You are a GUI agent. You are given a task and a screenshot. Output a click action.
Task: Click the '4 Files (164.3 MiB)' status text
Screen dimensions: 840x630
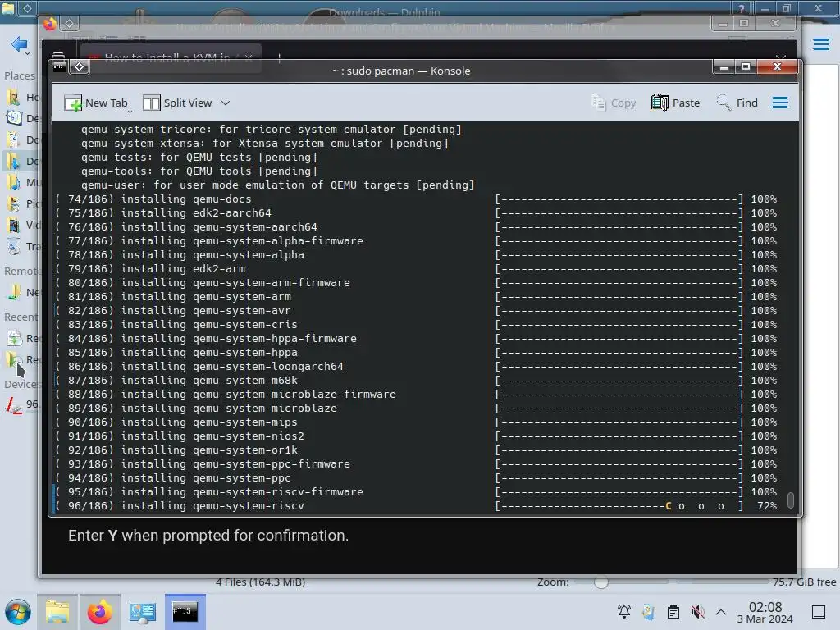pos(261,582)
